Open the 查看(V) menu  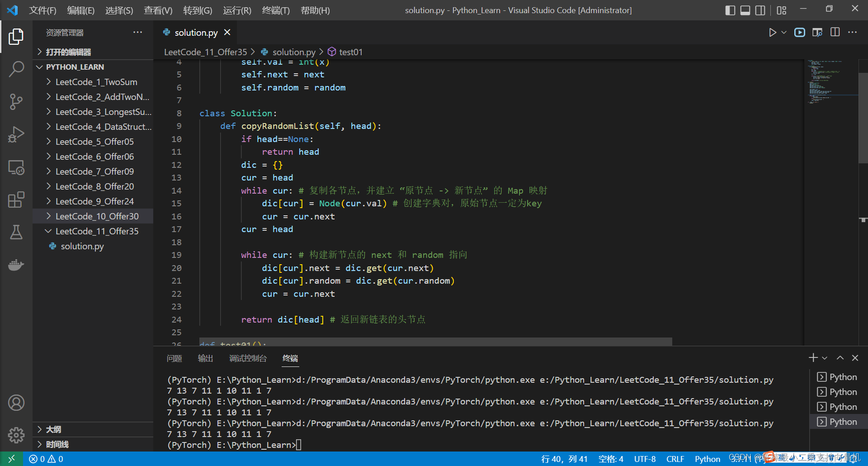[158, 10]
